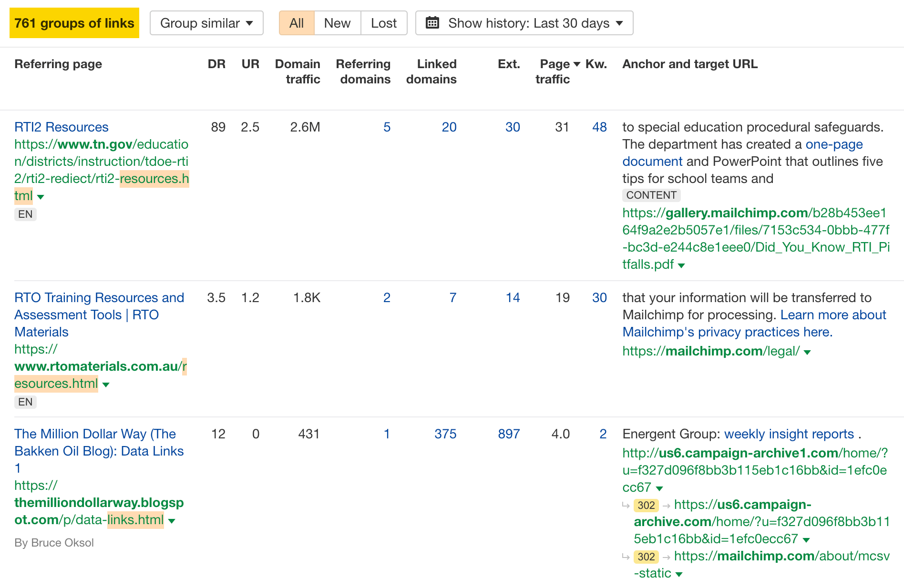
Task: Open the RTI2 Resources referring page link
Action: pos(61,127)
